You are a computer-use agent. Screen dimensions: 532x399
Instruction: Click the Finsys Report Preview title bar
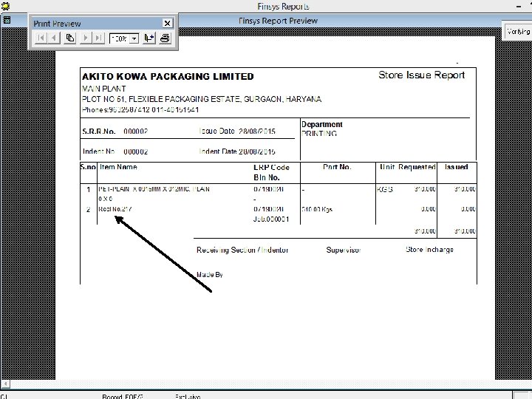point(278,21)
